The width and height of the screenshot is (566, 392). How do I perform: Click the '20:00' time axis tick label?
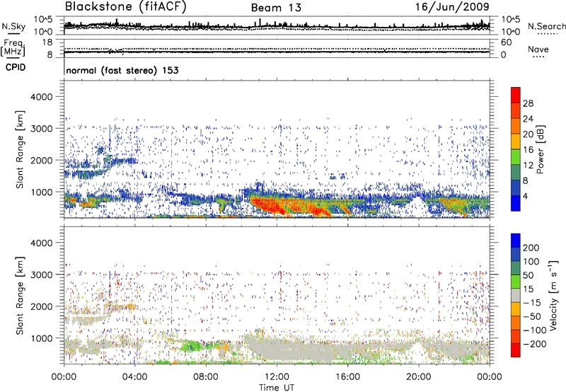pos(419,377)
